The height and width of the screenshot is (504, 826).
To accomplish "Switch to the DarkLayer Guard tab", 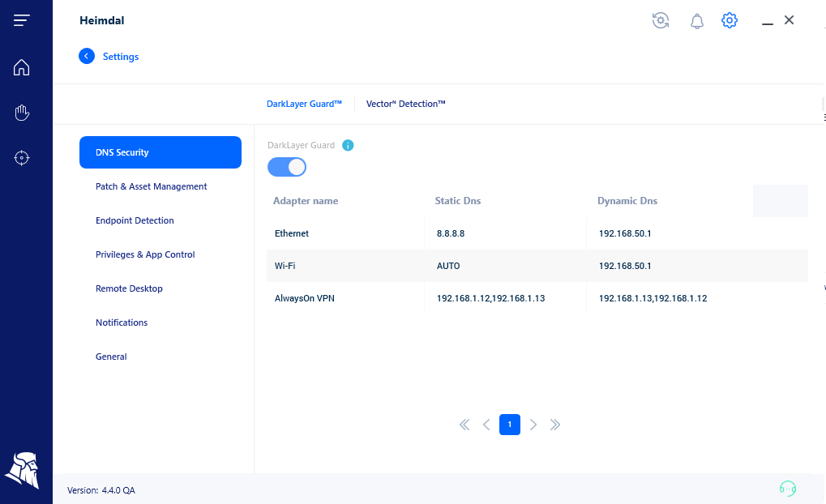I will 304,104.
